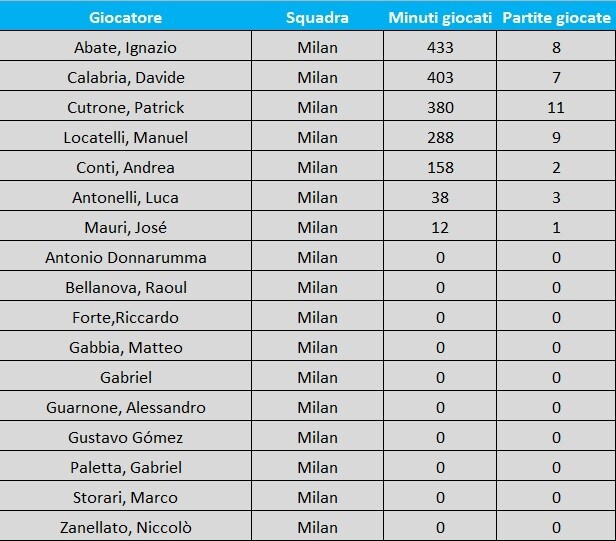This screenshot has width=616, height=541.
Task: Click the Guarnone, Alessandro cell
Action: (x=125, y=406)
